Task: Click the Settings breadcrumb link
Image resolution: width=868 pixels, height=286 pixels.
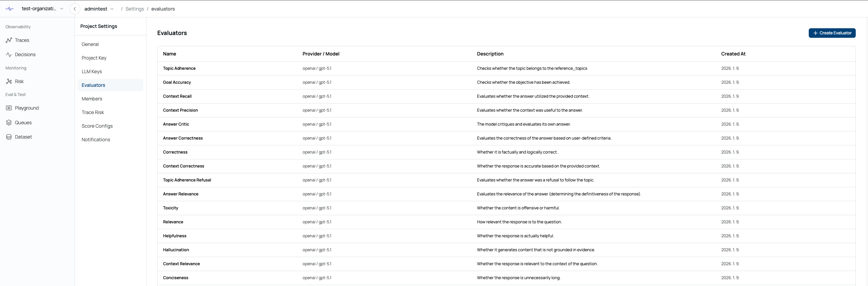Action: tap(135, 9)
